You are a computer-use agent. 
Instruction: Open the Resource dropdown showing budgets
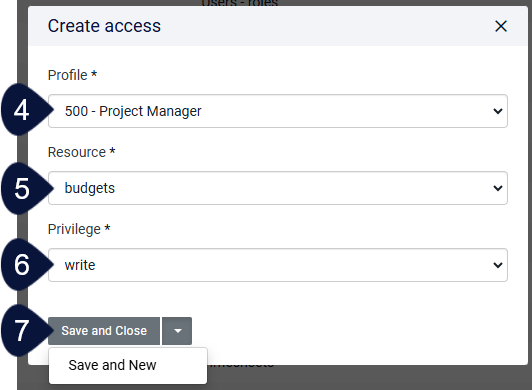[278, 188]
